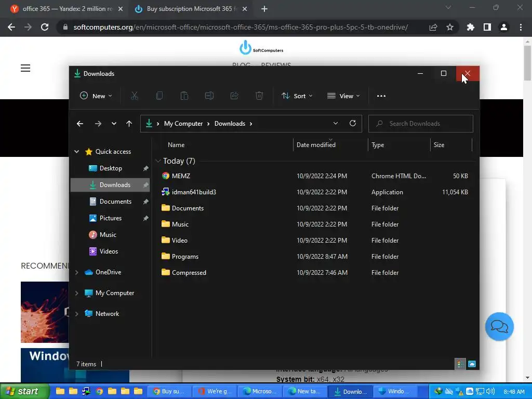Click share page icon in address bar

point(433,27)
